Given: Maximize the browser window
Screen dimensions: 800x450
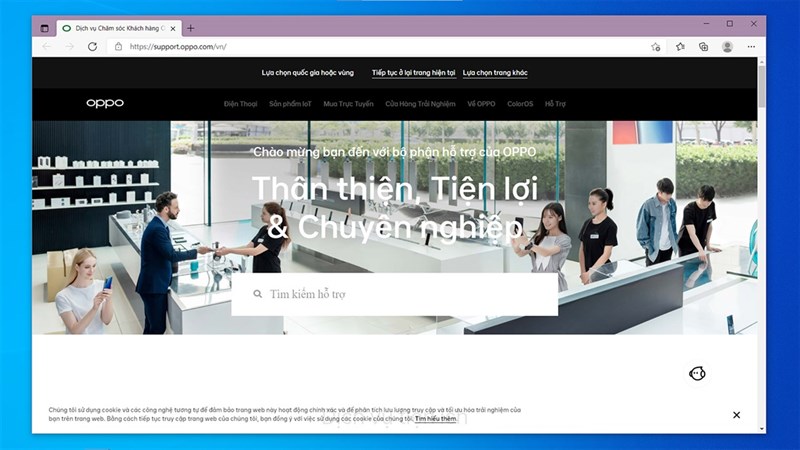Looking at the screenshot, I should tap(730, 23).
